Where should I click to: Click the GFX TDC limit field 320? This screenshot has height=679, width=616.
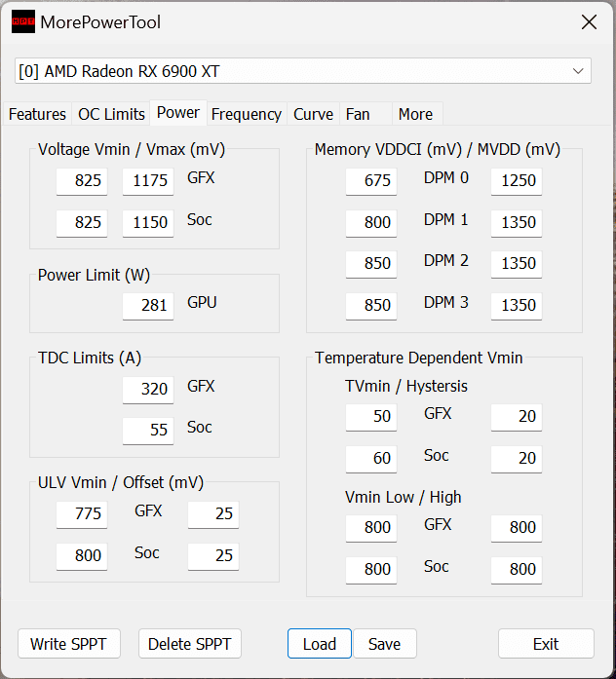(x=148, y=390)
